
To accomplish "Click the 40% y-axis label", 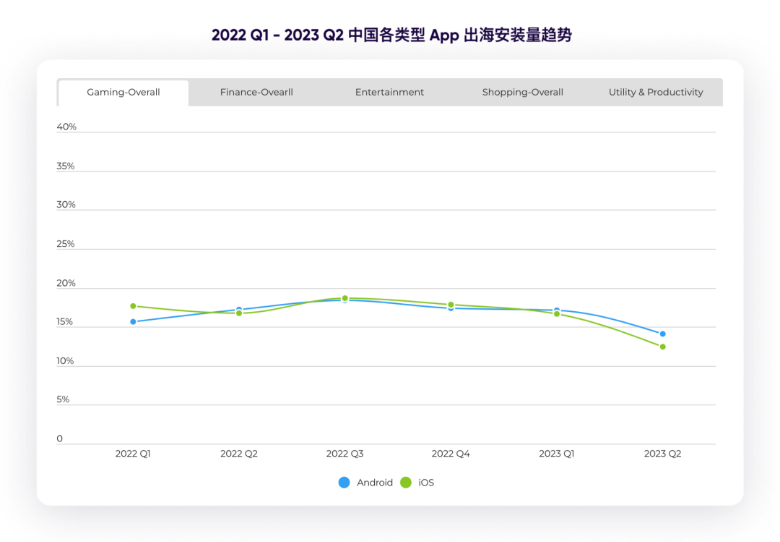I will pyautogui.click(x=67, y=127).
